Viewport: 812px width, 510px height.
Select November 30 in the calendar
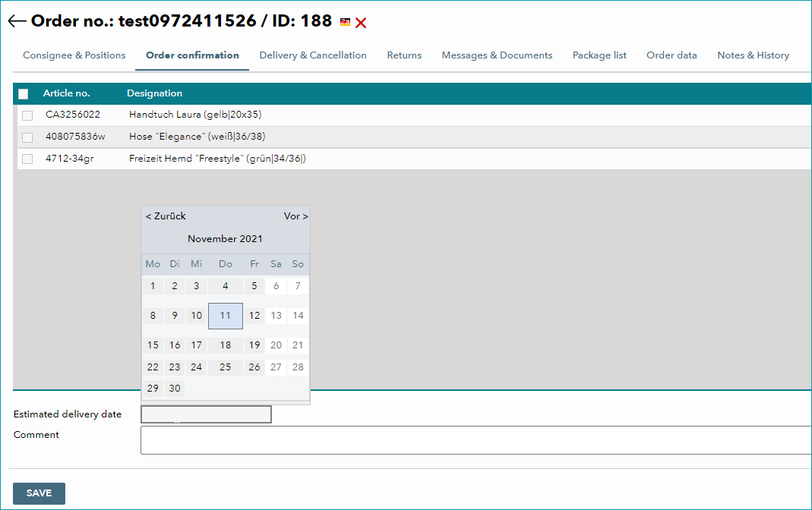(x=175, y=389)
